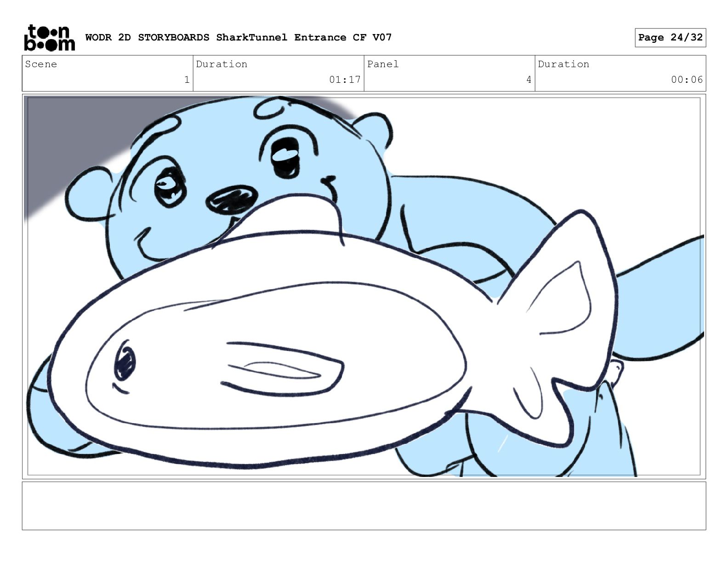
Task: Click the Panel label
Action: [383, 64]
